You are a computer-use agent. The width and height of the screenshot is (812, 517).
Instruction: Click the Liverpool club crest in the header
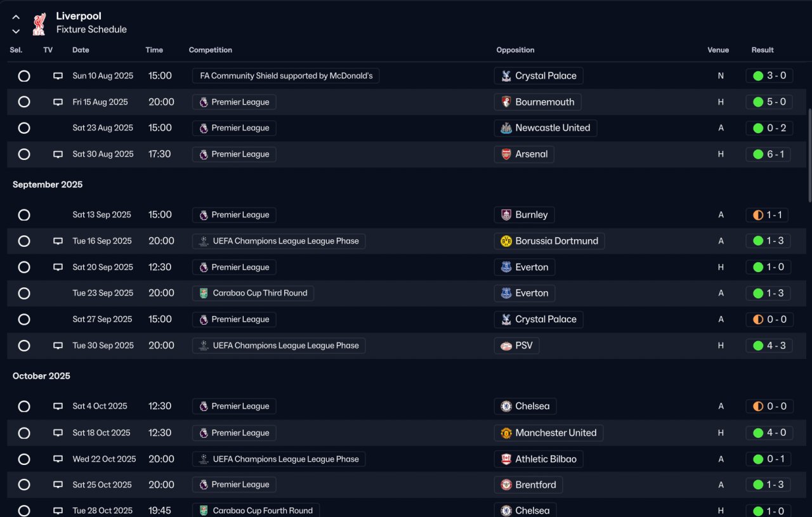(x=39, y=23)
